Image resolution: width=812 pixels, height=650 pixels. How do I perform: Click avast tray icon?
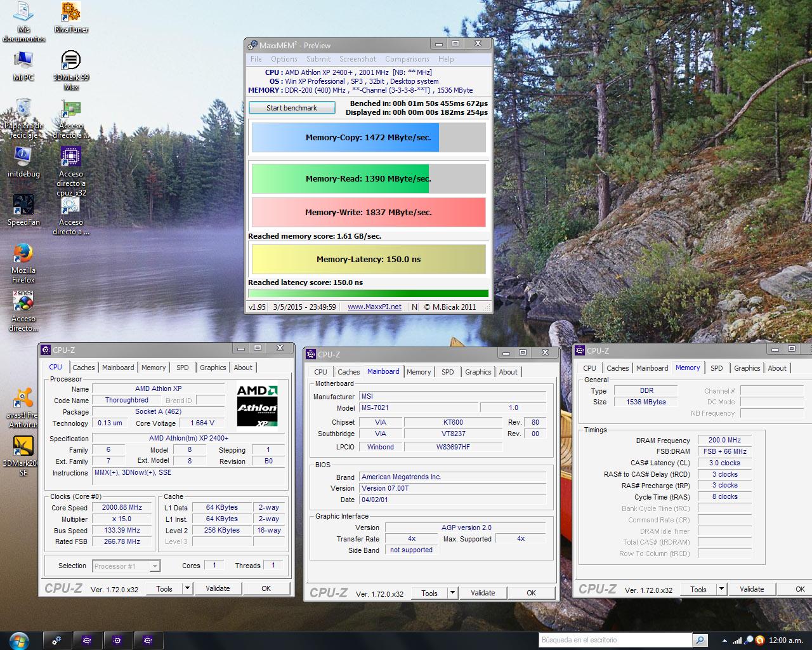[x=759, y=640]
